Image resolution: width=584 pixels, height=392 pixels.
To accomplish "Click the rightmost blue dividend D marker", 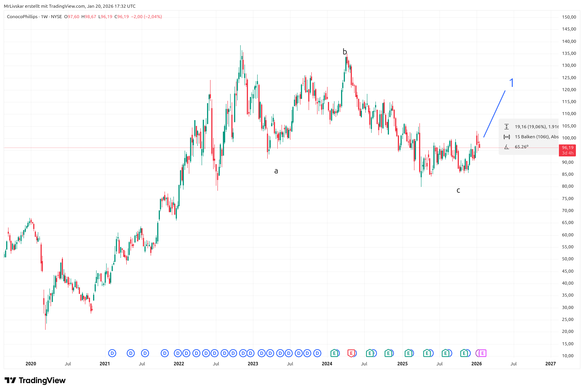I will 317,353.
